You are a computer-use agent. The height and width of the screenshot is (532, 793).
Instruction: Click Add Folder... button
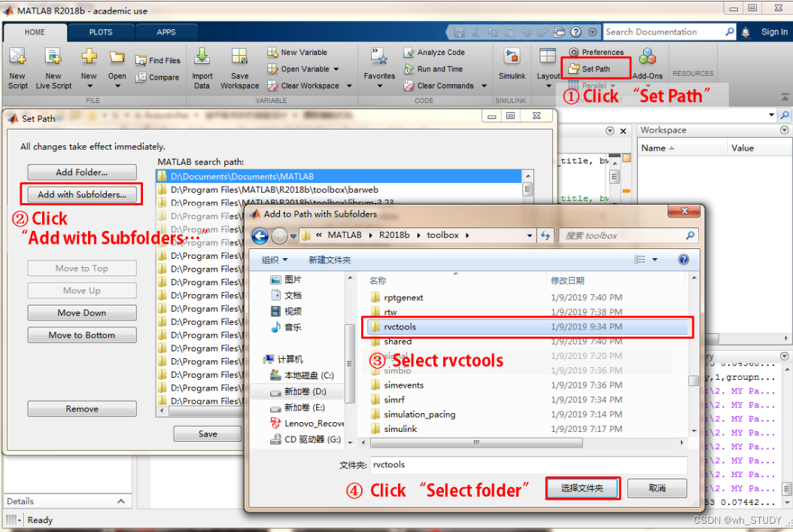[x=82, y=172]
